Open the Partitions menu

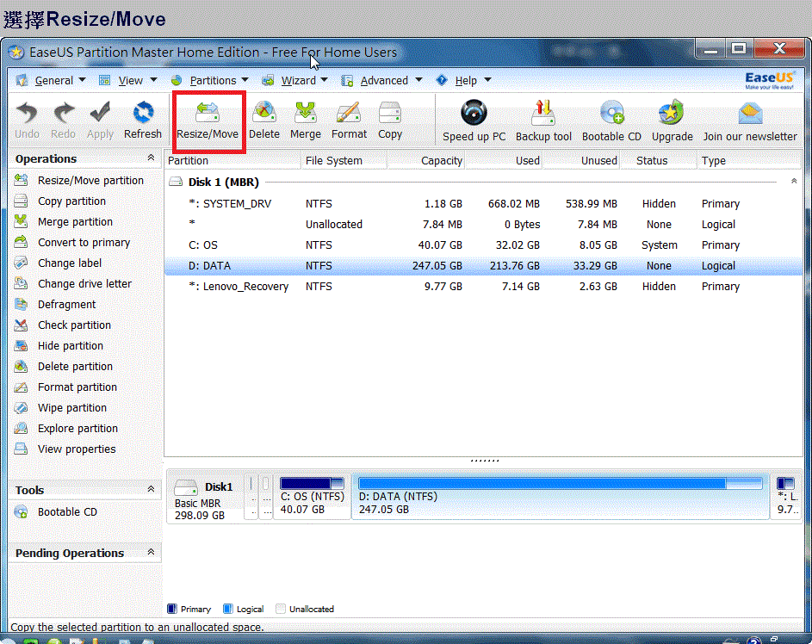(210, 81)
